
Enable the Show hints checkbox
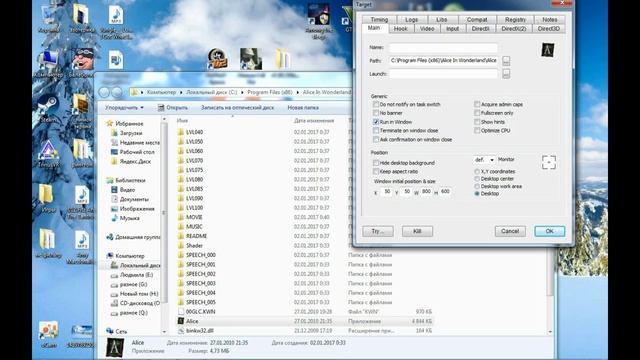(x=477, y=122)
